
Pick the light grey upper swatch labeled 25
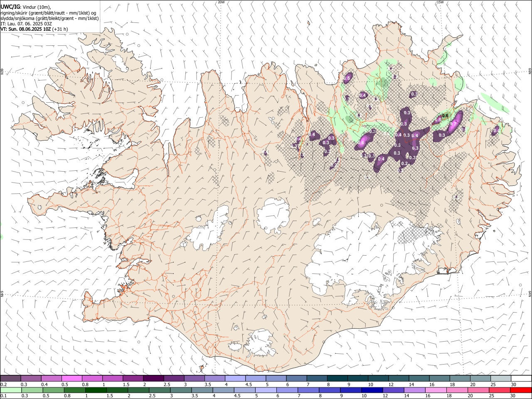[501, 379]
